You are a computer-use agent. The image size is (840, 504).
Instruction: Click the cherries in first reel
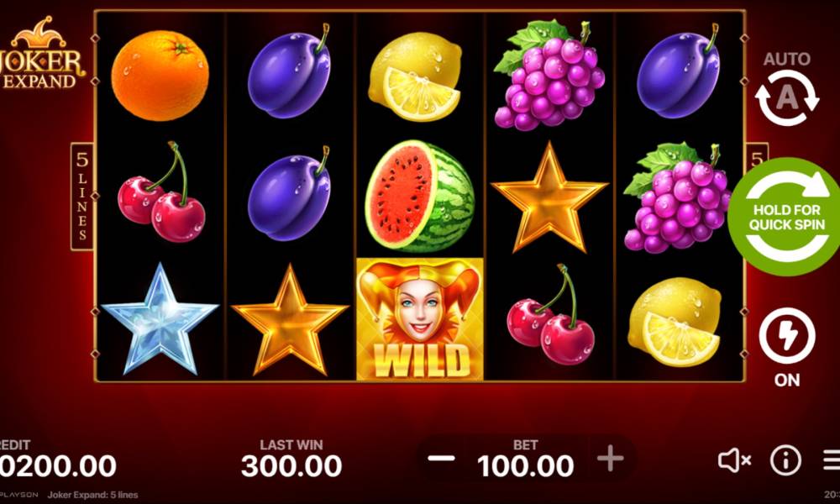pyautogui.click(x=161, y=192)
